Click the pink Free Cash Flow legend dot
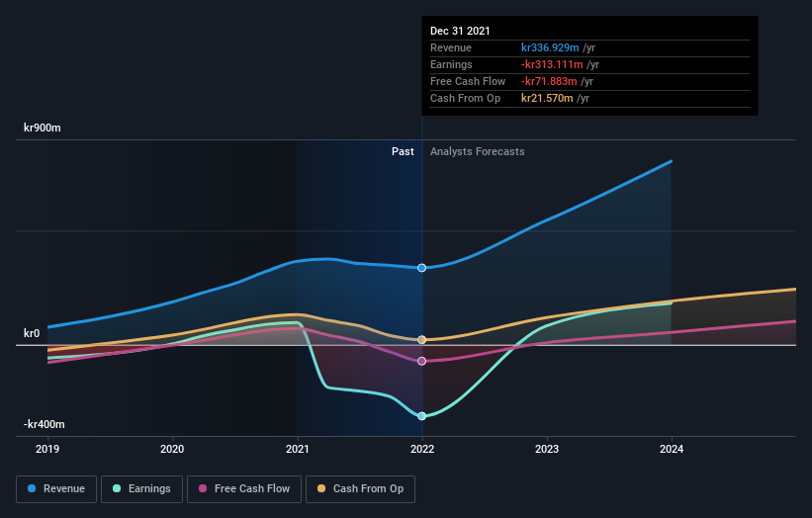The width and height of the screenshot is (812, 518). coord(203,488)
